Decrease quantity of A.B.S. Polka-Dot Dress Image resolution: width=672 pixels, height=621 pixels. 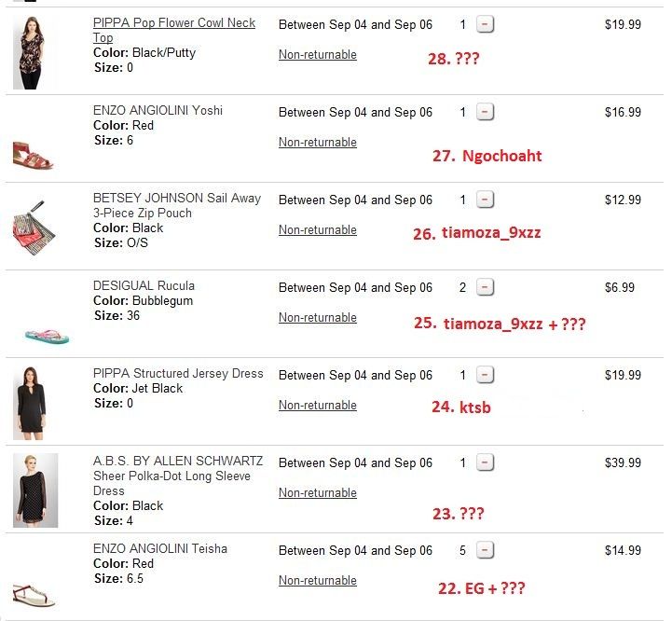[x=485, y=463]
